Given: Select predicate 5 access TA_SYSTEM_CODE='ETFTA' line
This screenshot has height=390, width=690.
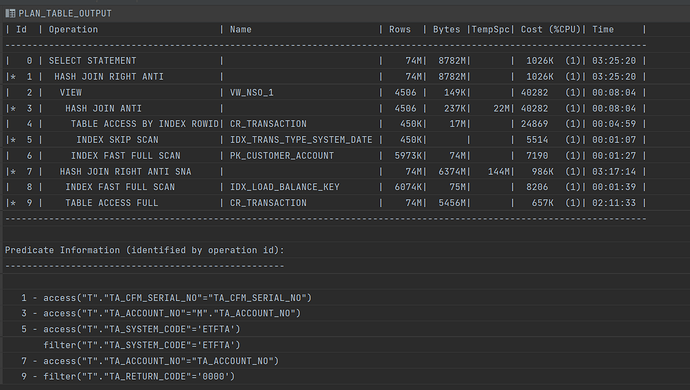Looking at the screenshot, I should coord(131,329).
